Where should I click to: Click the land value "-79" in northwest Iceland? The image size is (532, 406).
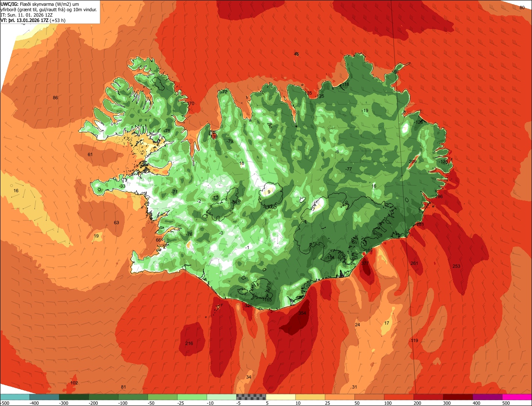tap(230, 141)
